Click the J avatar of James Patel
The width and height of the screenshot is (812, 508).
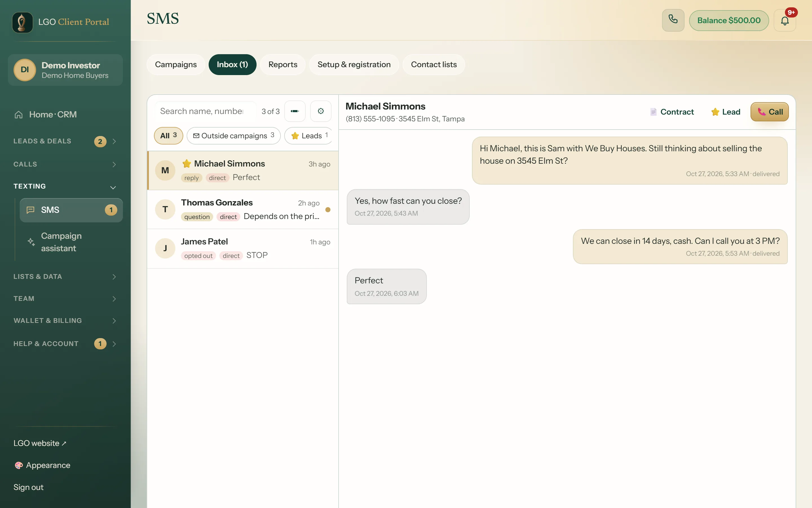coord(165,248)
